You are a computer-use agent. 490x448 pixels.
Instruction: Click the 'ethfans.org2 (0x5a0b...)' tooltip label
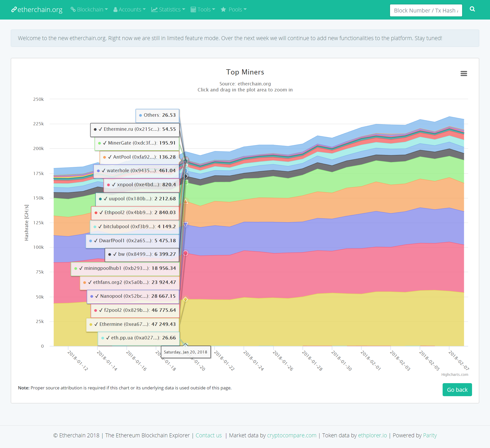(x=130, y=283)
